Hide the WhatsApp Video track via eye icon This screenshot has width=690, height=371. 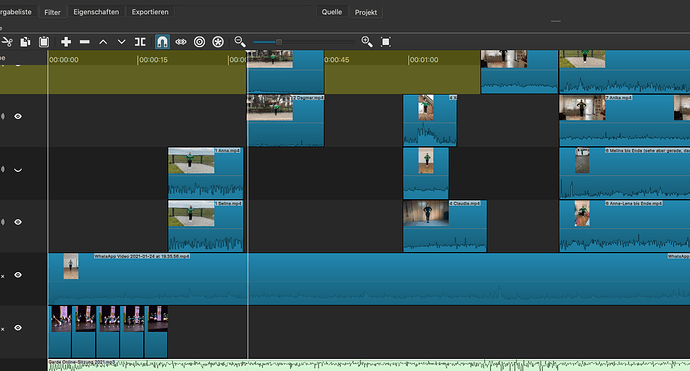[x=18, y=275]
